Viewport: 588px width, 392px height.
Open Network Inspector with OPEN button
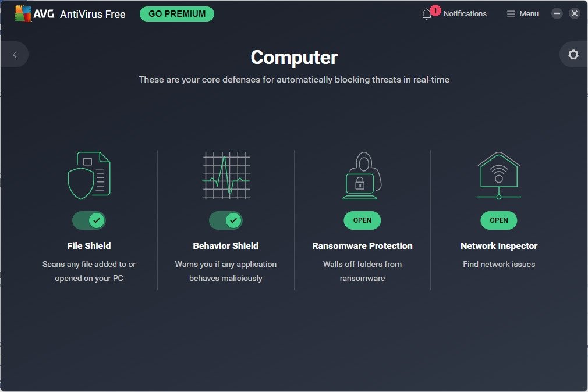(x=499, y=220)
